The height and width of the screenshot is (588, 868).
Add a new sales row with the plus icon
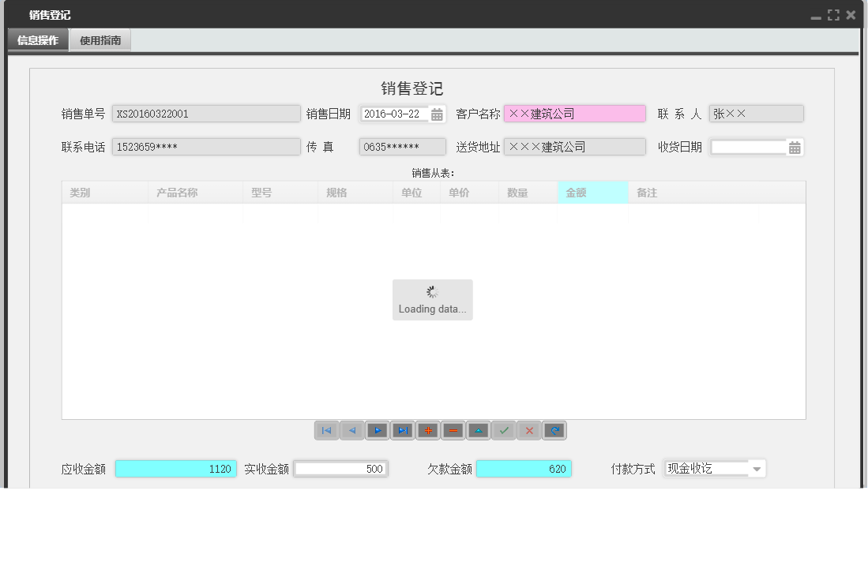[427, 430]
